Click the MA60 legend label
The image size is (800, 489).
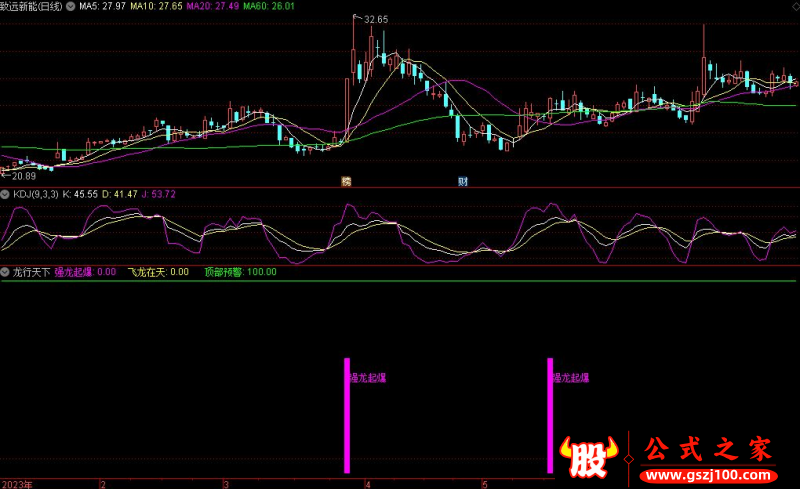273,6
